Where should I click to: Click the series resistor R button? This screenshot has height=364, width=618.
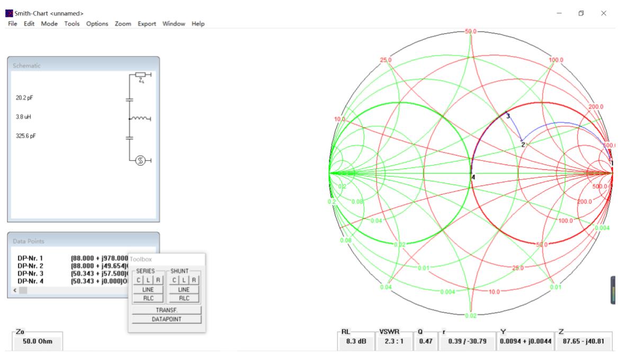(x=154, y=279)
